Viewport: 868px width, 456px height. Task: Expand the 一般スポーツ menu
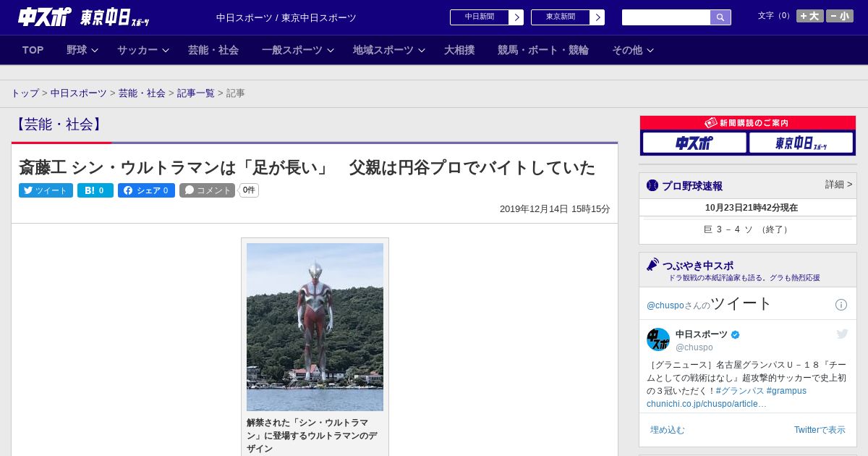coord(298,50)
